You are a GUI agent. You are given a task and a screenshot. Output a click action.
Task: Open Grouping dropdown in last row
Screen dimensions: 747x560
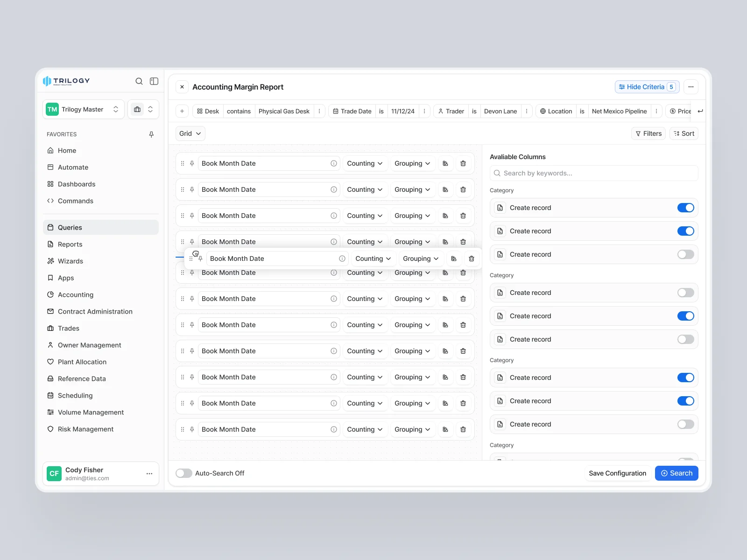pyautogui.click(x=412, y=429)
